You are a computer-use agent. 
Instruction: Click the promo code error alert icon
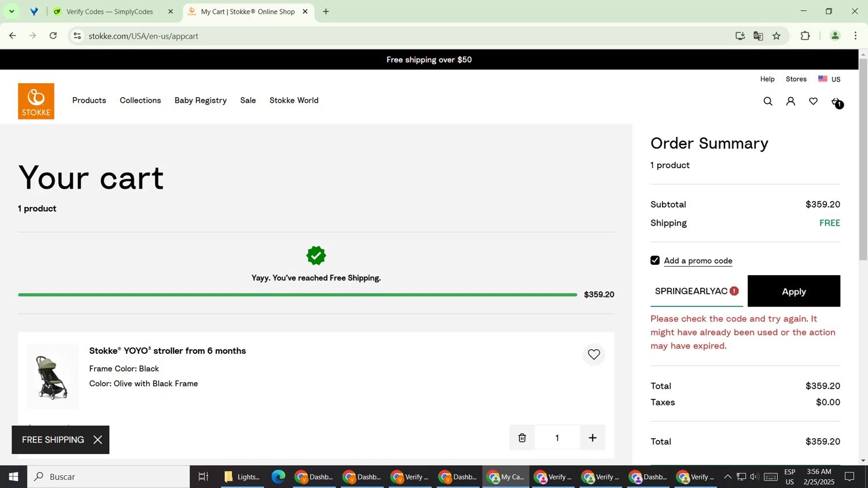[734, 291]
